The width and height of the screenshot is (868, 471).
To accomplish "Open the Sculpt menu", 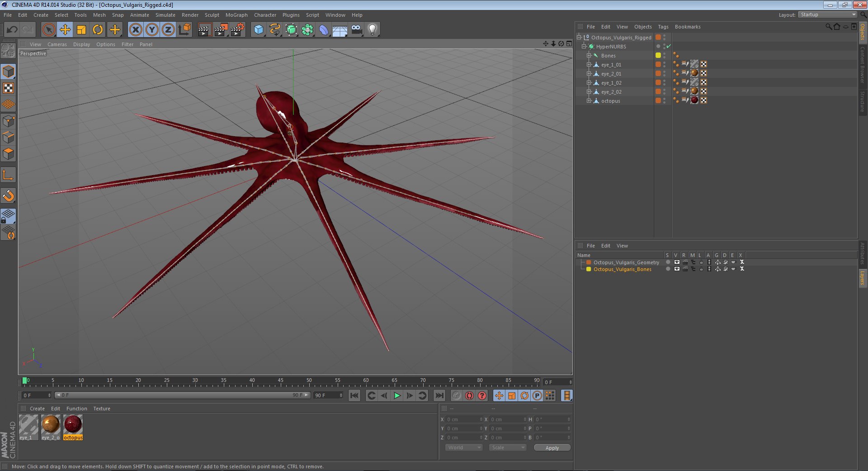I will [212, 15].
